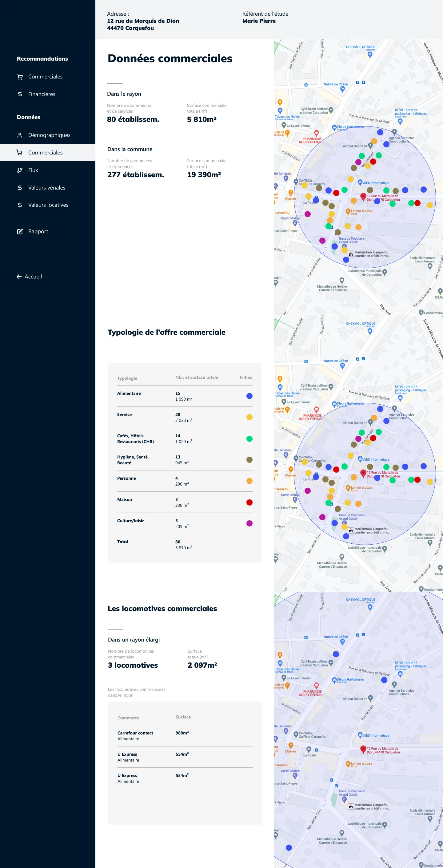Image resolution: width=443 pixels, height=868 pixels.
Task: Click the Cafés, Hôtels, Restaurants (CHR) label
Action: tap(135, 439)
